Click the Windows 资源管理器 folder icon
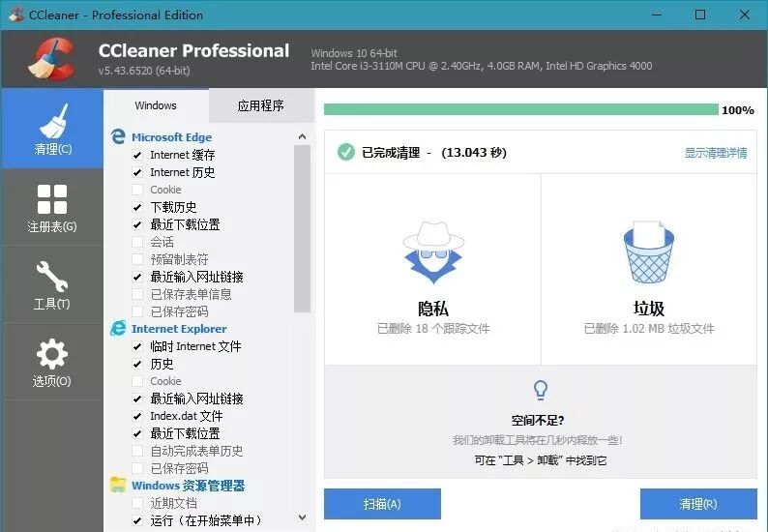The width and height of the screenshot is (768, 532). (118, 485)
